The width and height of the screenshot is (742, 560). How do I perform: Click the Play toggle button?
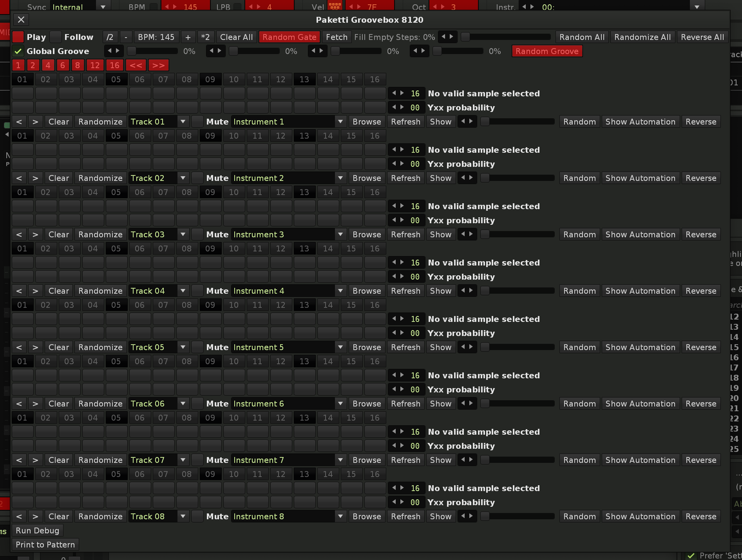point(18,37)
